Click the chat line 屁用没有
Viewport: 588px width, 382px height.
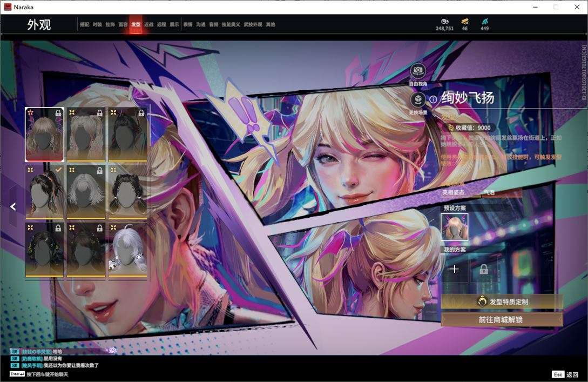click(36, 358)
